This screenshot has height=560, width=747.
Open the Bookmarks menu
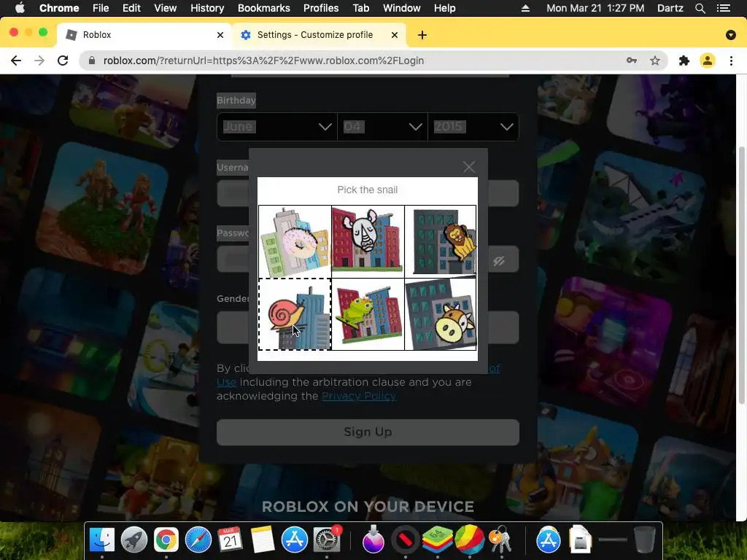click(x=264, y=8)
